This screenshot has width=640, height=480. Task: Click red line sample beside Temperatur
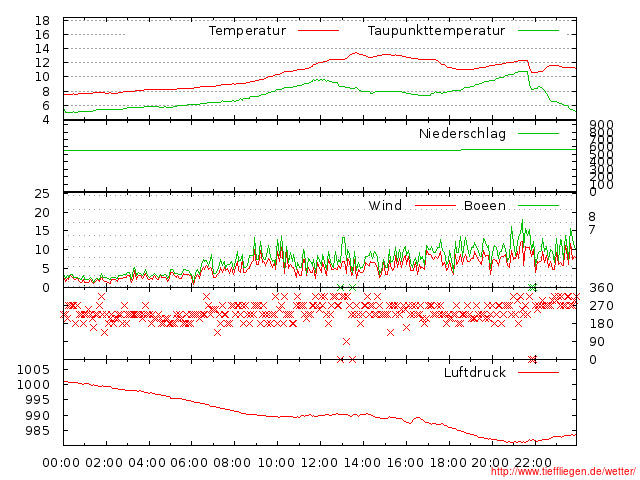click(x=318, y=31)
